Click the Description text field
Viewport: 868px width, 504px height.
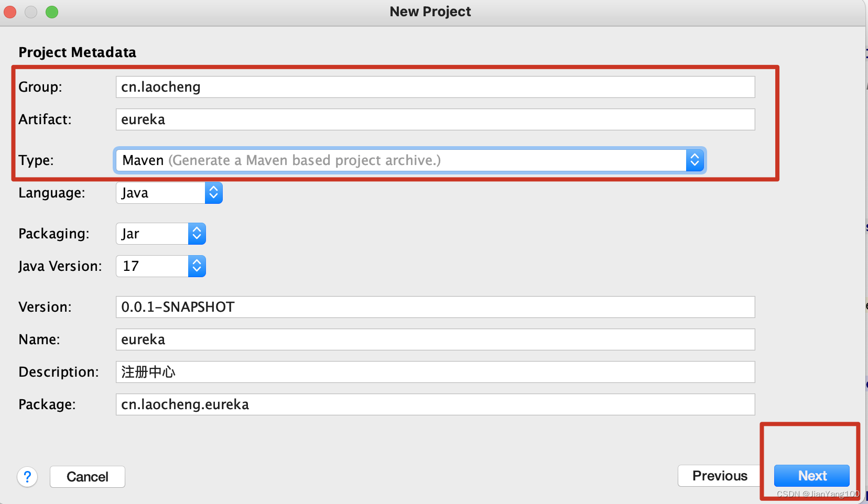[x=435, y=372]
